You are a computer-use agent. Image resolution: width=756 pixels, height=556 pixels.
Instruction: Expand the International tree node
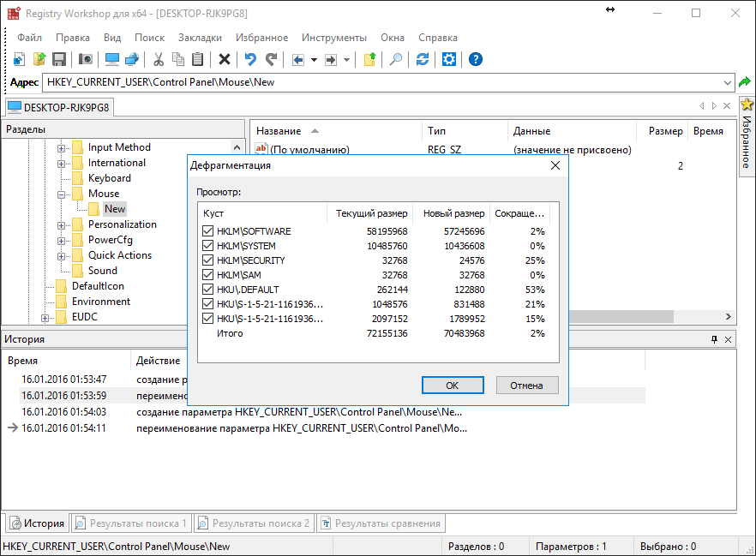tap(61, 164)
